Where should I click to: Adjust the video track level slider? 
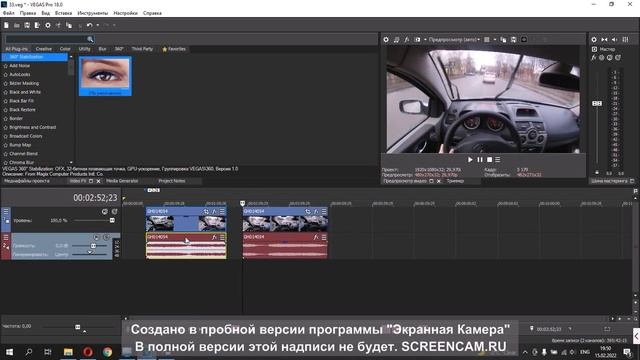pyautogui.click(x=112, y=220)
